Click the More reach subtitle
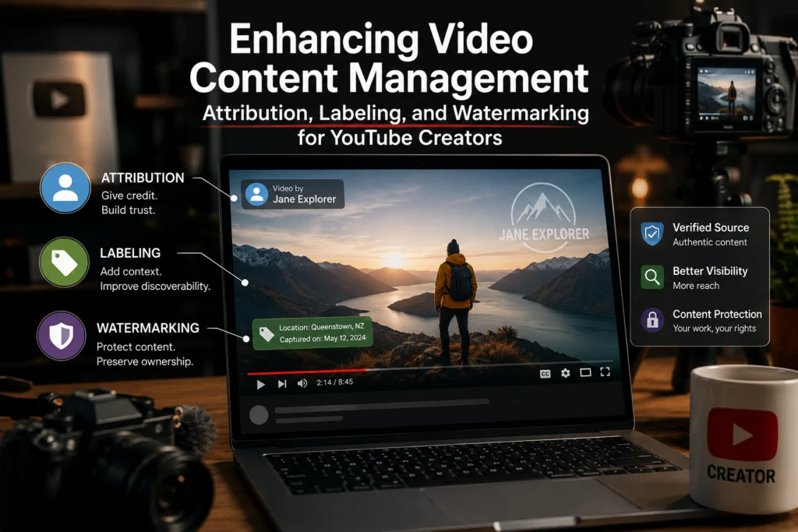This screenshot has height=532, width=798. (x=696, y=286)
